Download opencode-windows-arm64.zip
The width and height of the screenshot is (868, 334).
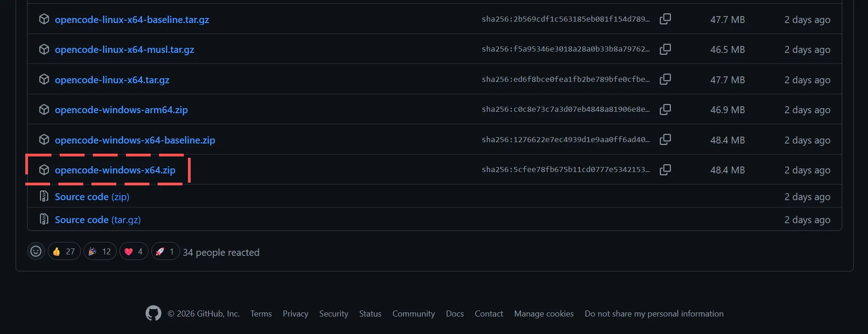(x=121, y=110)
